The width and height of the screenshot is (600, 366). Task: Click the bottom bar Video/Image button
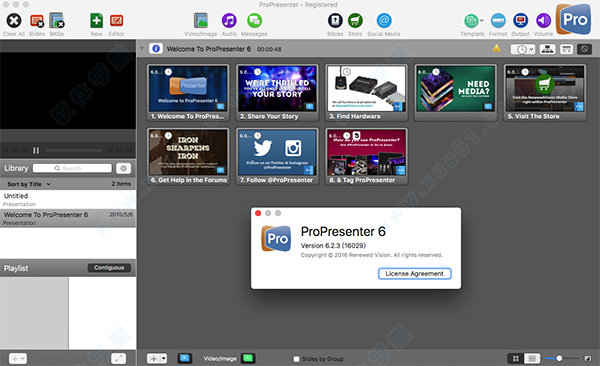[x=220, y=359]
